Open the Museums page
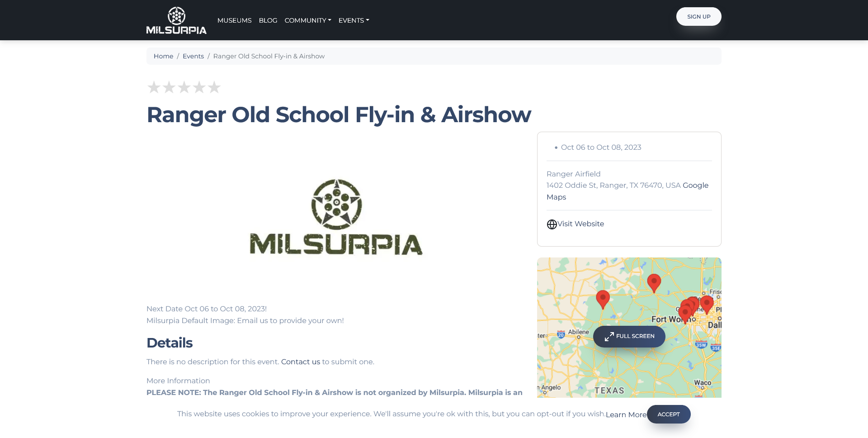Image resolution: width=868 pixels, height=438 pixels. pos(234,20)
